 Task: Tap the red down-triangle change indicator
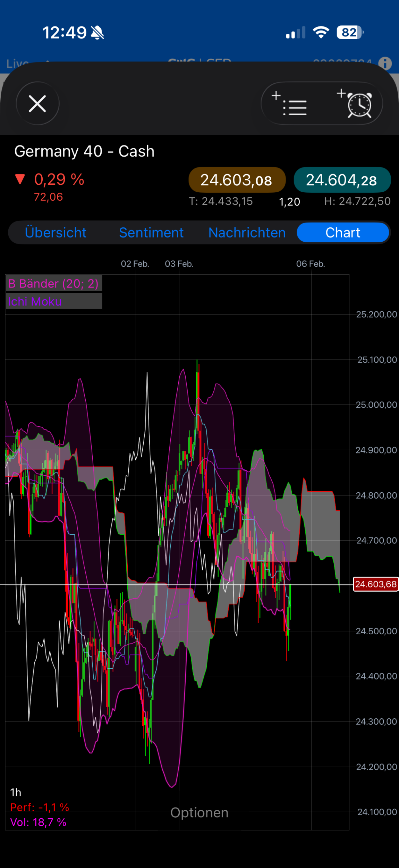tap(20, 179)
